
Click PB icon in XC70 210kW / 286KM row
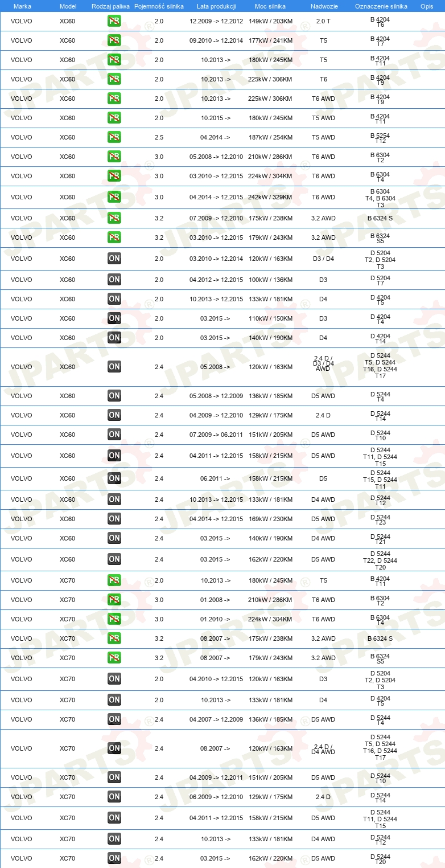[x=114, y=600]
